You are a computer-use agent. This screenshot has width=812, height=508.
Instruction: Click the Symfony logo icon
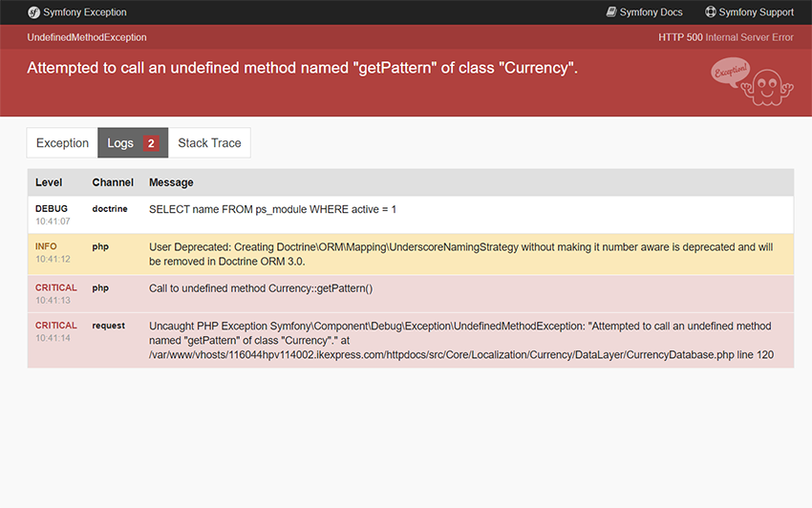pyautogui.click(x=33, y=12)
